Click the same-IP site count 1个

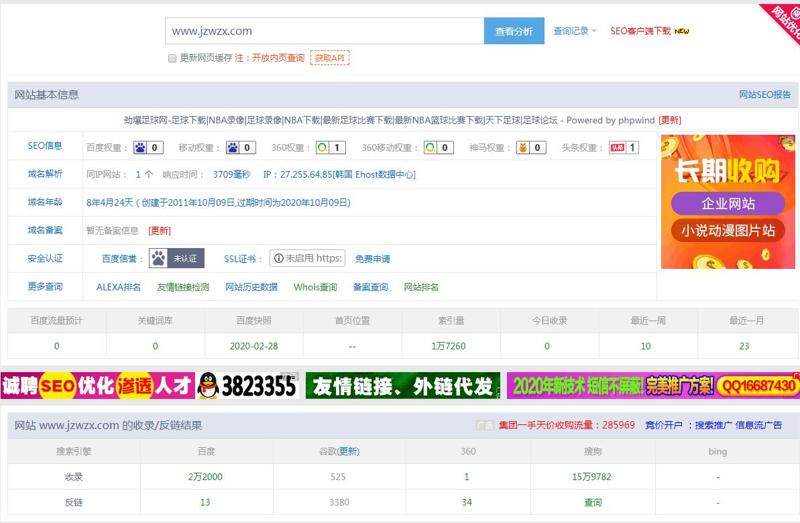click(x=144, y=175)
